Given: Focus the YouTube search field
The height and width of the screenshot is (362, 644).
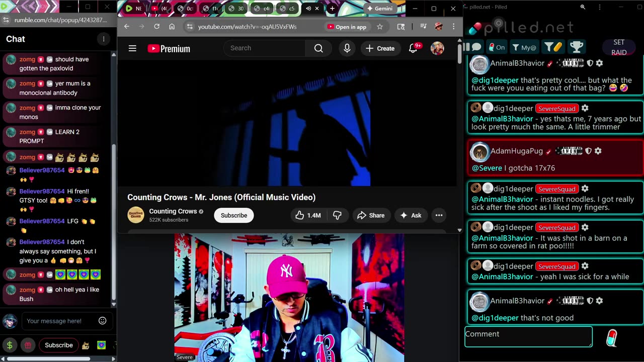Looking at the screenshot, I should click(265, 48).
